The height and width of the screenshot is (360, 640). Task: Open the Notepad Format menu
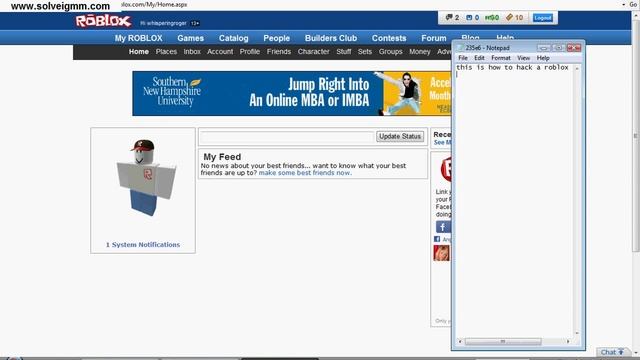coord(501,58)
